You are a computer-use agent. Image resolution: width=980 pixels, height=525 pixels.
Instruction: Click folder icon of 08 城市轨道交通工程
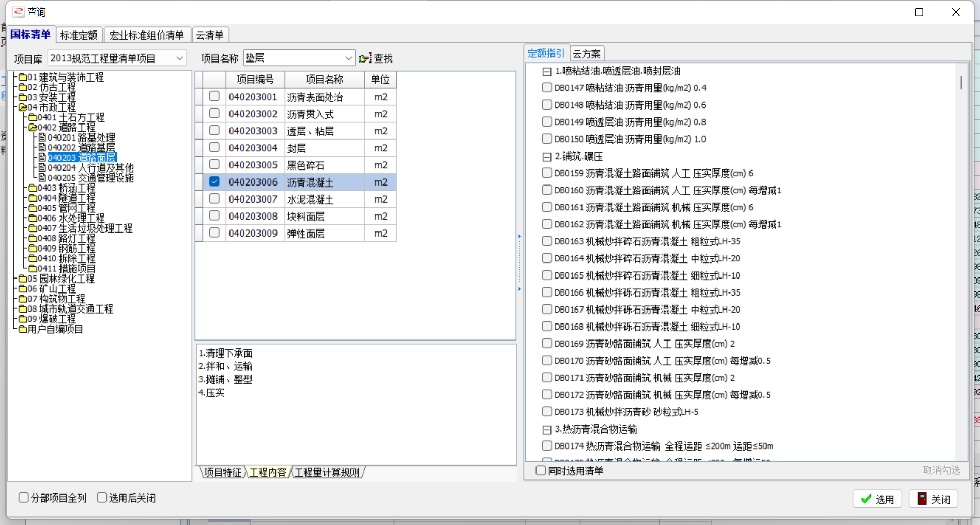(23, 309)
